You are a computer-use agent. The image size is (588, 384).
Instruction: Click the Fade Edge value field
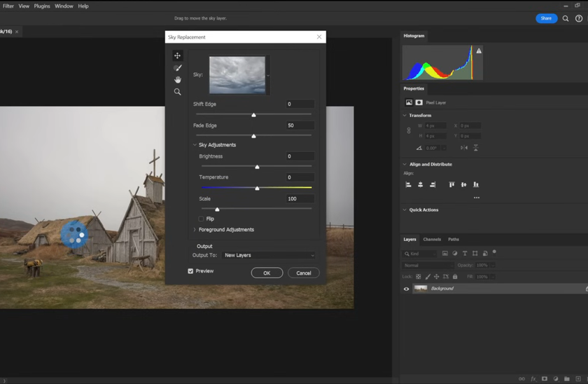(300, 125)
